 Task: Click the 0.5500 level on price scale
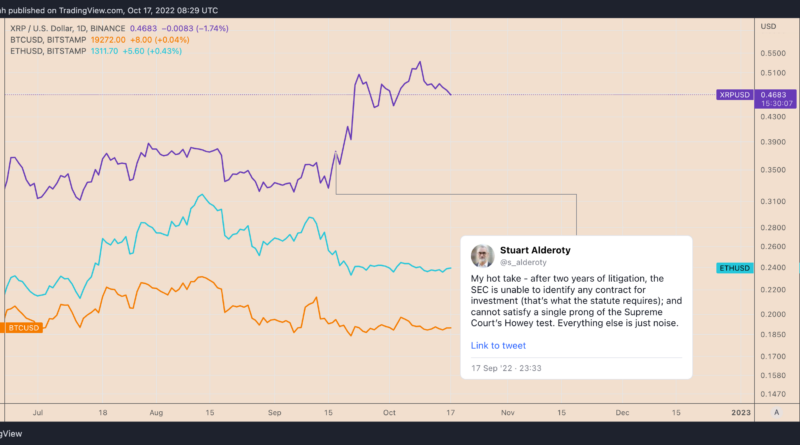pyautogui.click(x=774, y=53)
